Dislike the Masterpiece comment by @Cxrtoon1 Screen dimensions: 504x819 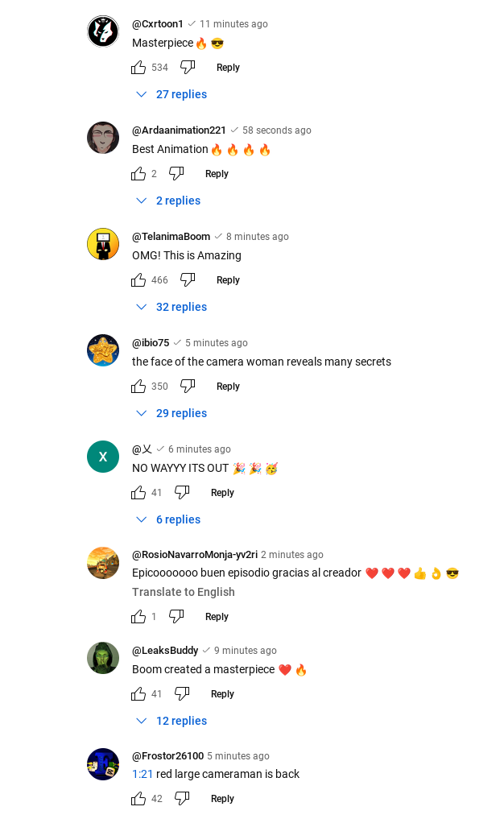pyautogui.click(x=188, y=68)
